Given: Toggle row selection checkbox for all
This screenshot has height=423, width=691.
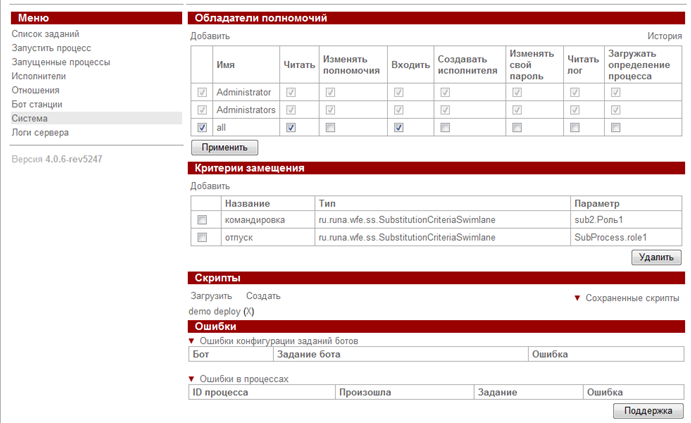Looking at the screenshot, I should [x=202, y=127].
